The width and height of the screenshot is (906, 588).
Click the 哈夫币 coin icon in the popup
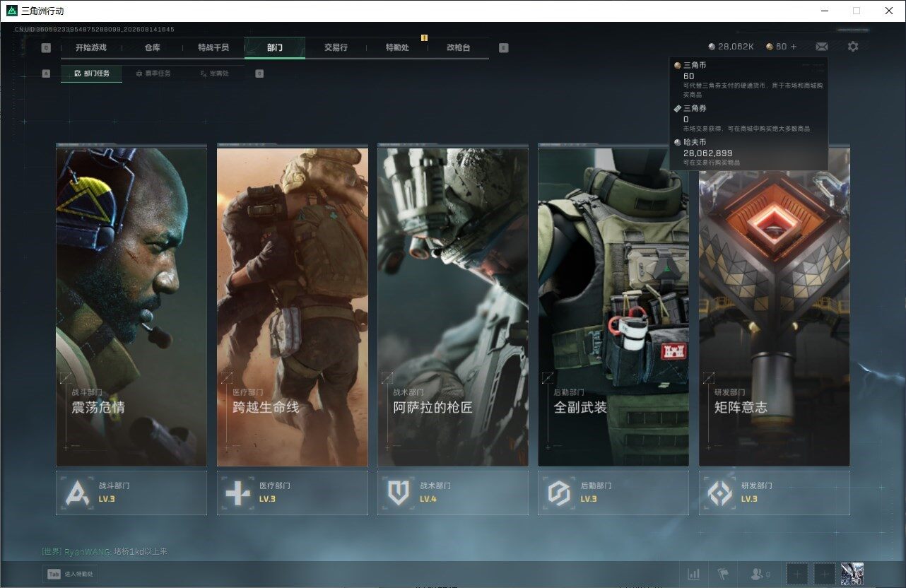[x=677, y=142]
